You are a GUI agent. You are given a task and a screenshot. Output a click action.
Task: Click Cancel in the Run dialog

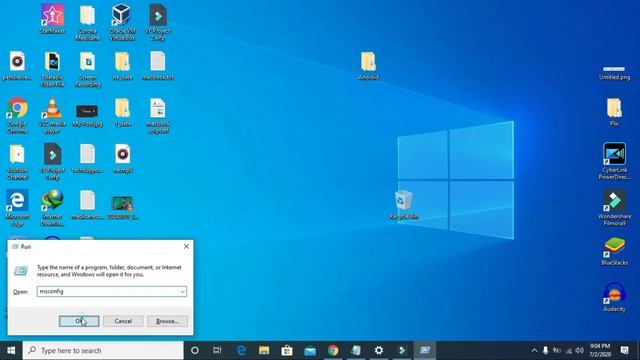(x=123, y=321)
